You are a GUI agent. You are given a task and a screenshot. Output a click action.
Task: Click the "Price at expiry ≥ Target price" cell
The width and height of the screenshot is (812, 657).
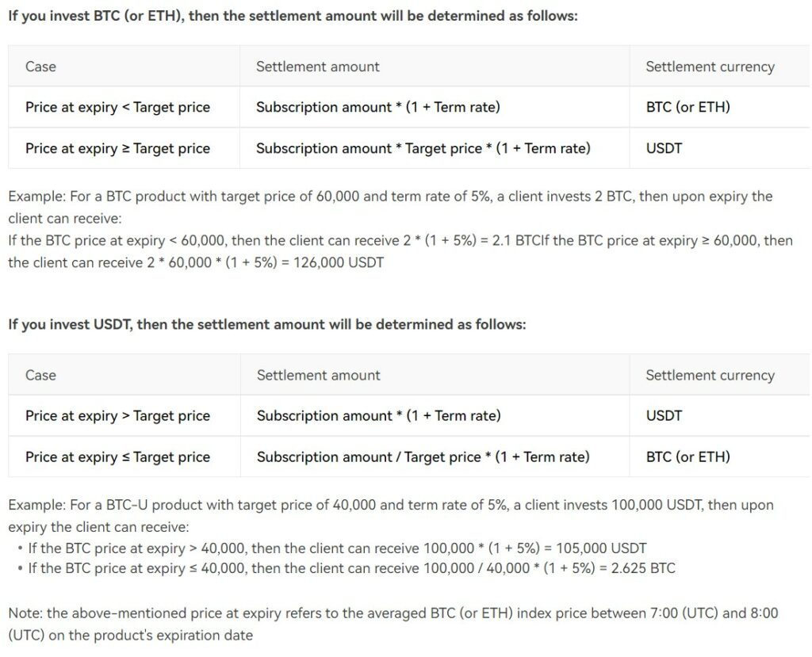point(117,148)
